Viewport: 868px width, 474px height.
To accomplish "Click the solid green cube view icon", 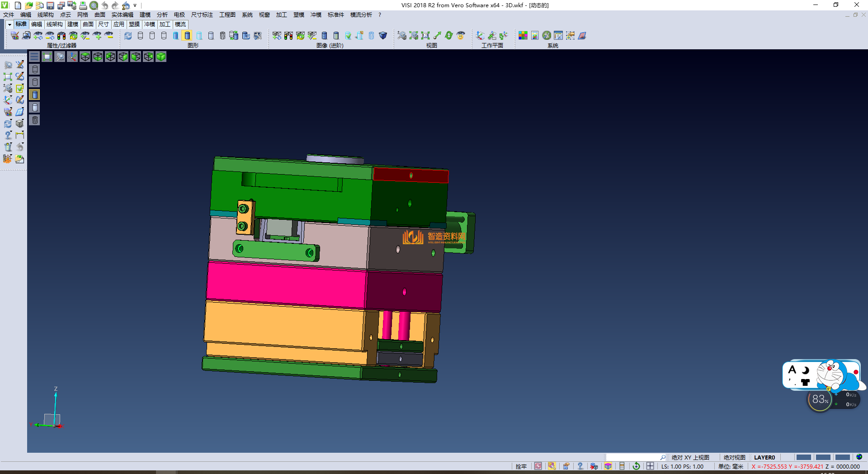I will tap(161, 57).
